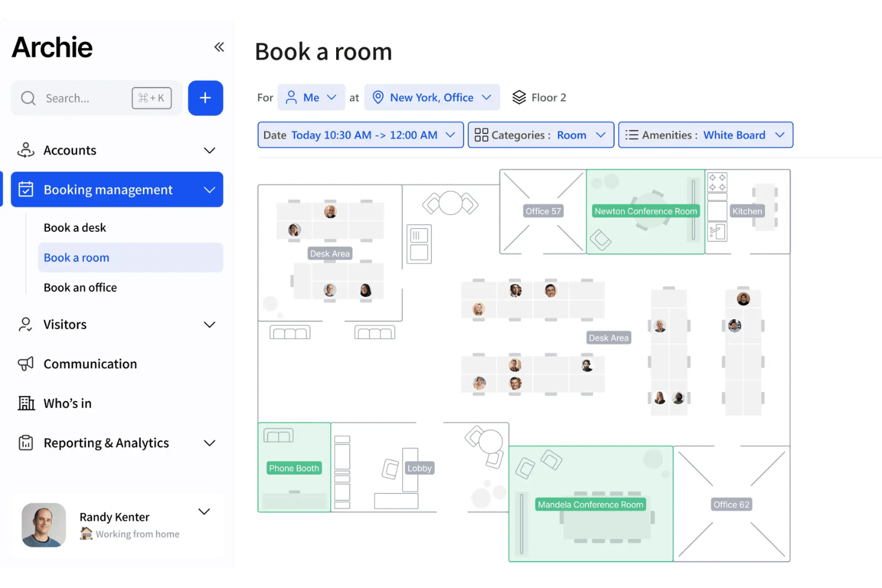The width and height of the screenshot is (882, 588).
Task: Open the Date time range dropdown
Action: tap(360, 135)
